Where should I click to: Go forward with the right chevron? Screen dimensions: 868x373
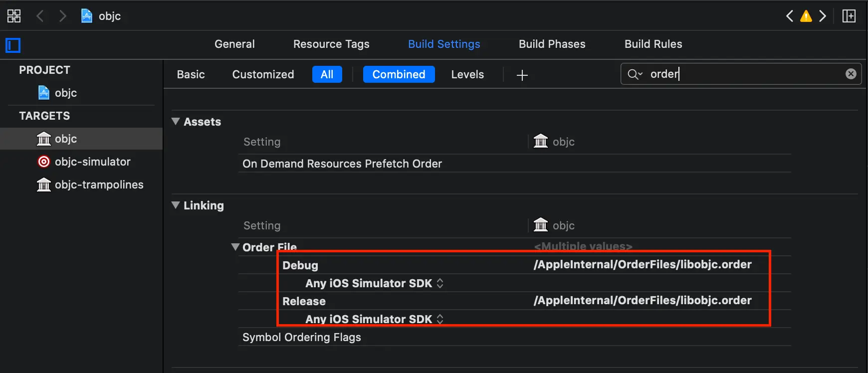(62, 16)
